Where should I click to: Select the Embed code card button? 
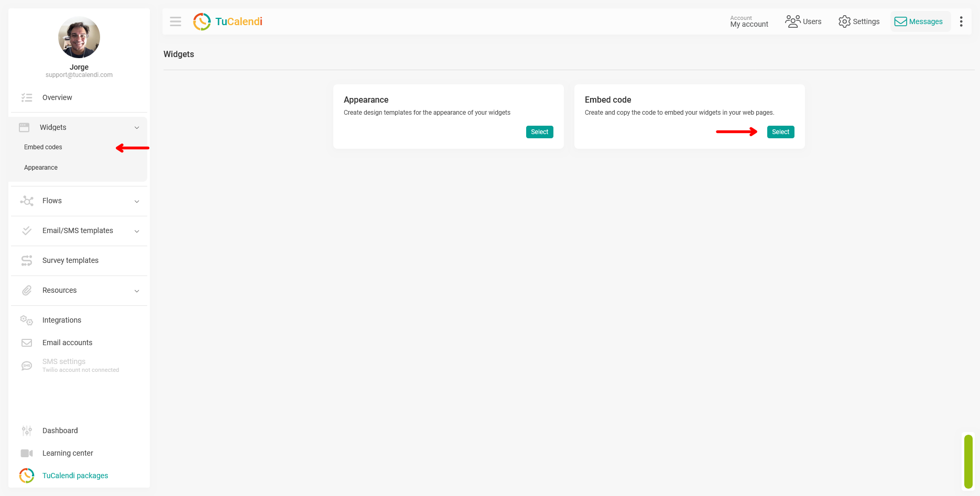coord(780,132)
